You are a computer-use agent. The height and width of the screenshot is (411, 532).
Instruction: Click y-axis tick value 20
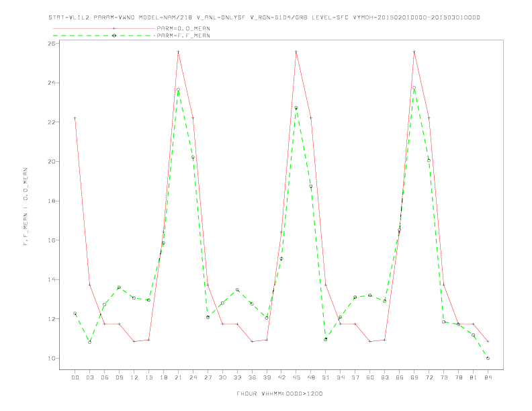[51, 161]
